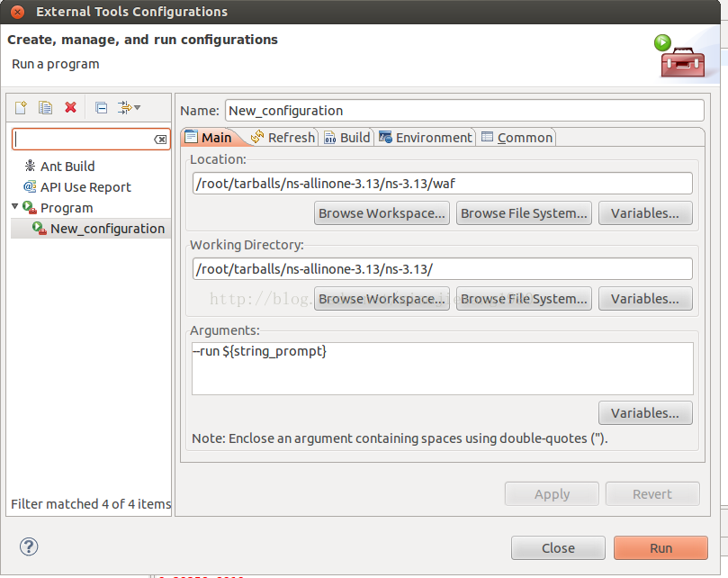This screenshot has height=578, width=728.
Task: Open the filter launch configurations dropdown
Action: (x=129, y=107)
